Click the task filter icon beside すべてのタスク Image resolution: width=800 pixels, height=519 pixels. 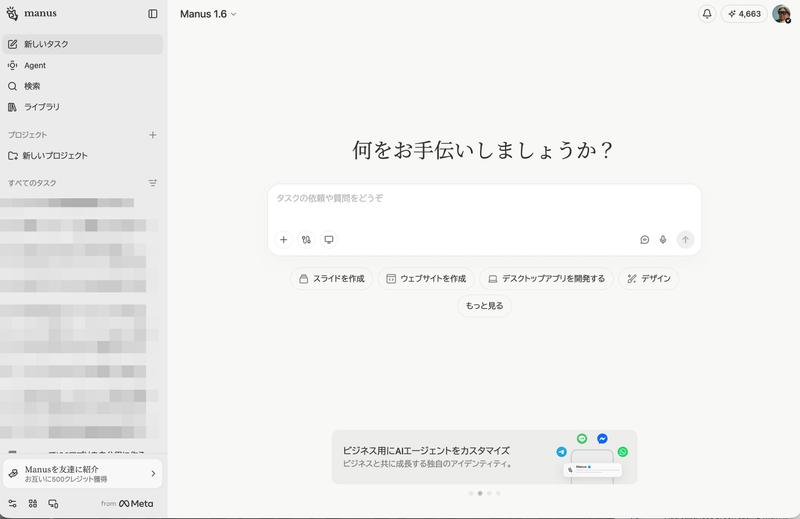pyautogui.click(x=153, y=183)
